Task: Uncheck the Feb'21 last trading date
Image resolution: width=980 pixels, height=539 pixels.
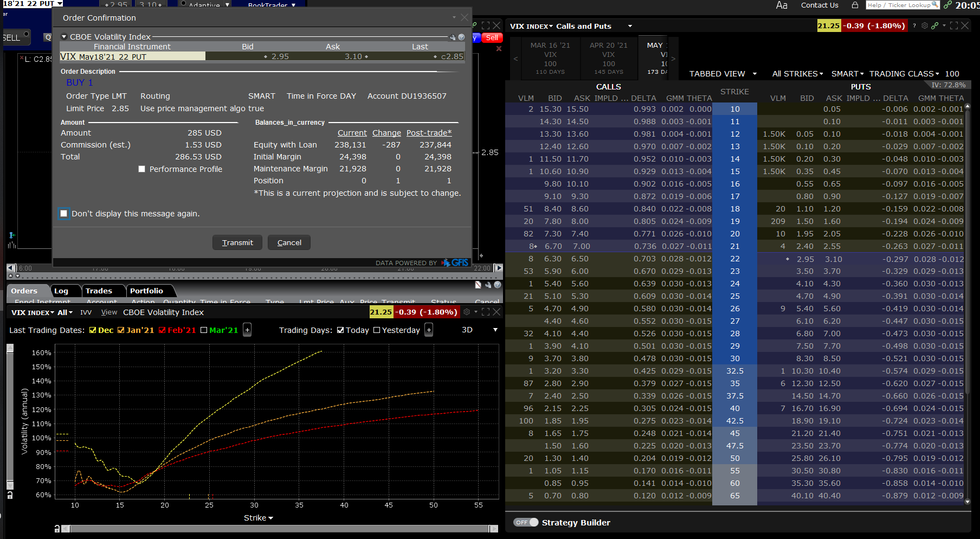Action: [162, 330]
